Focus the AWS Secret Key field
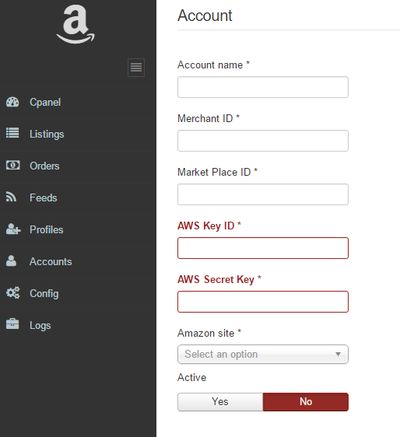Viewport: 400px width, 437px height. pyautogui.click(x=263, y=302)
